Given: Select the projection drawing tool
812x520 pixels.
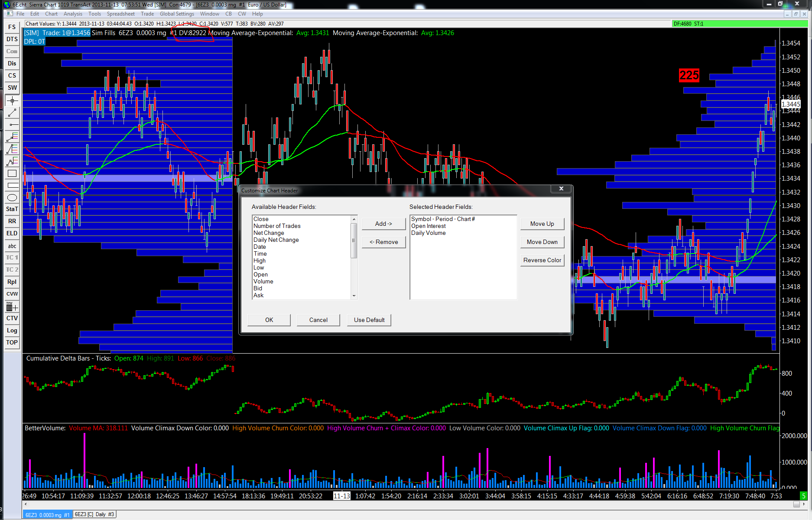Looking at the screenshot, I should 12,161.
